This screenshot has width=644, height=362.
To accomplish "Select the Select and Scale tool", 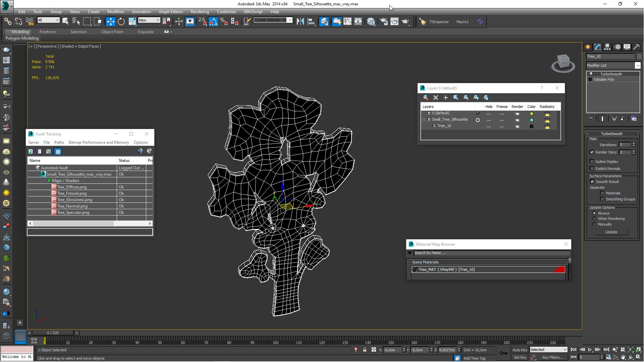I will (x=132, y=21).
